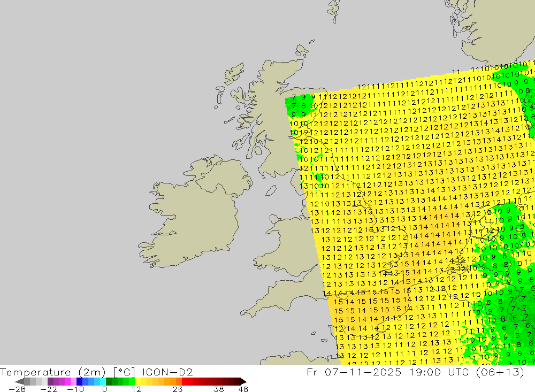The width and height of the screenshot is (535, 392).
Task: Click the '38' legend scale value
Action: tap(219, 389)
